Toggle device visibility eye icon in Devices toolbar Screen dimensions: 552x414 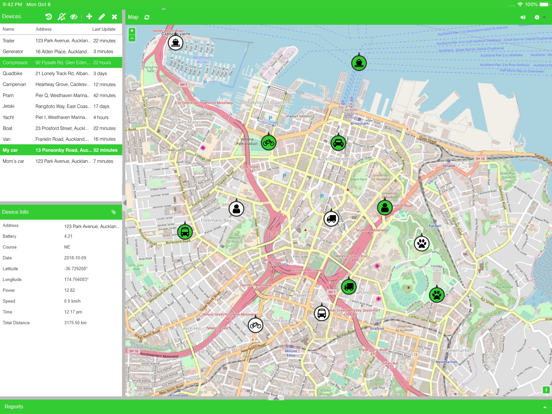click(x=74, y=17)
